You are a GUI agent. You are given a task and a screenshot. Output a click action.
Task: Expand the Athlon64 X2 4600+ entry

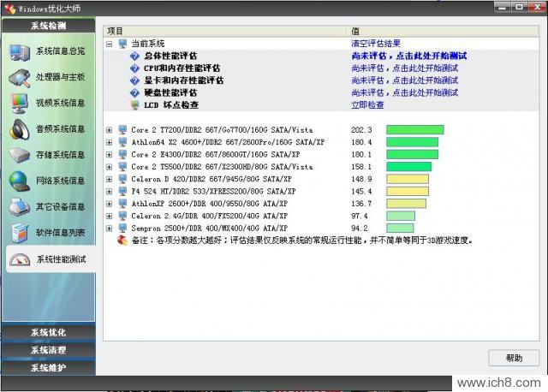pos(110,142)
